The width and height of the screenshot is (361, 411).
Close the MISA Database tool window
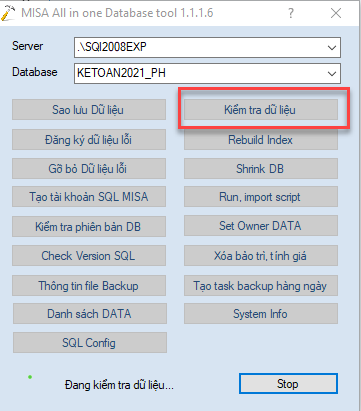pos(336,13)
